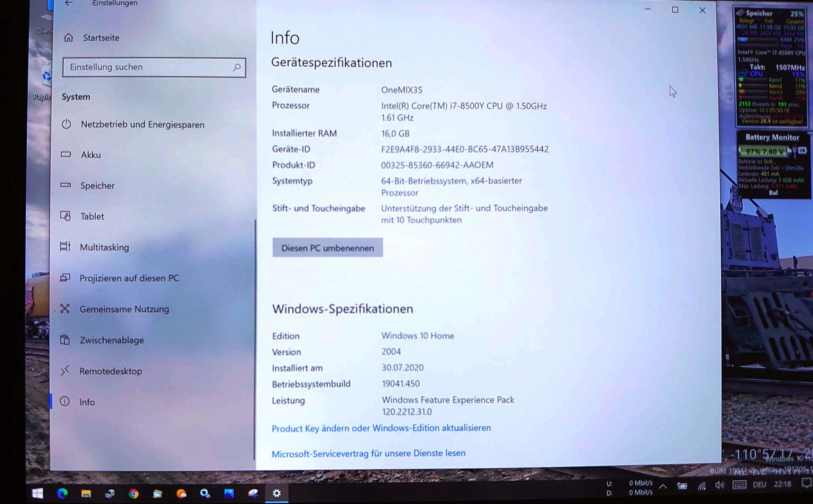Select the RAM value 16,0 GB
813x504 pixels.
[x=395, y=134]
